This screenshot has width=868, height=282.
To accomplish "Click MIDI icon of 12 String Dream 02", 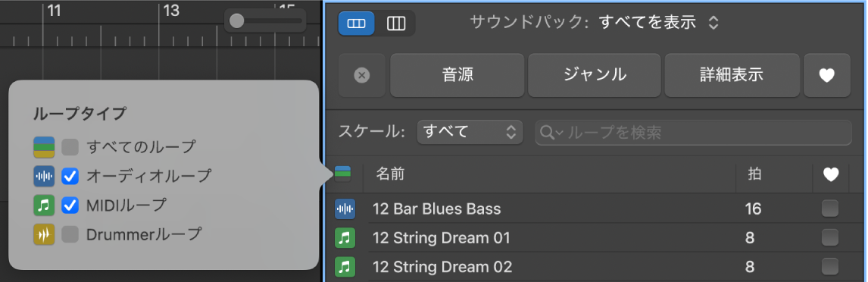I will [x=345, y=267].
